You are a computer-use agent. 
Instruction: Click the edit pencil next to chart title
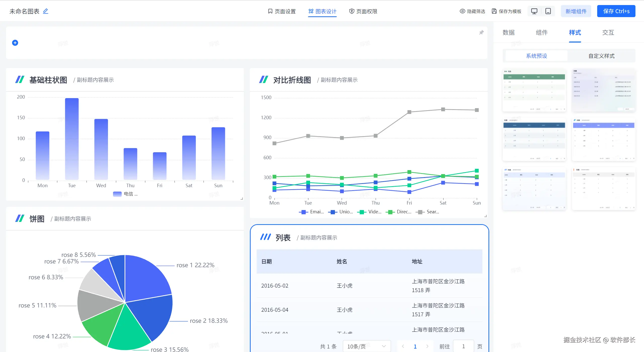46,11
